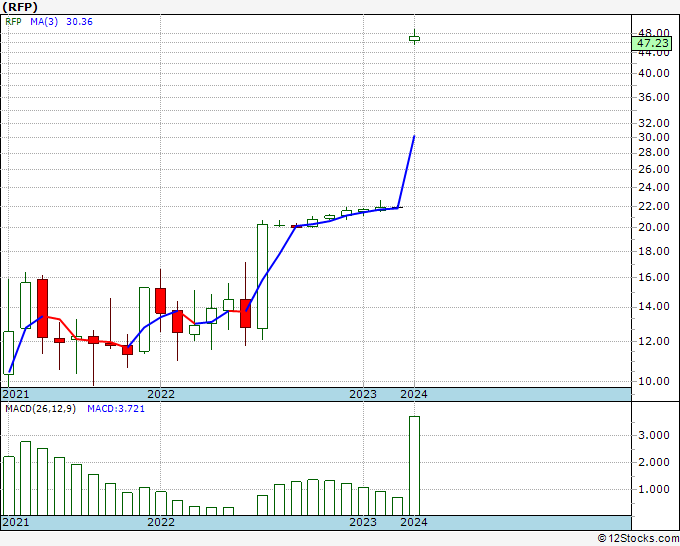Click the 14.00 price axis label
The image size is (680, 546).
coord(654,307)
